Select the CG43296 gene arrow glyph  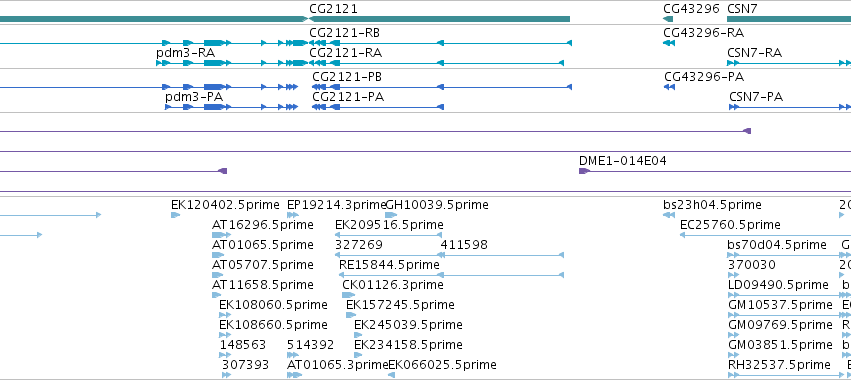pos(668,19)
